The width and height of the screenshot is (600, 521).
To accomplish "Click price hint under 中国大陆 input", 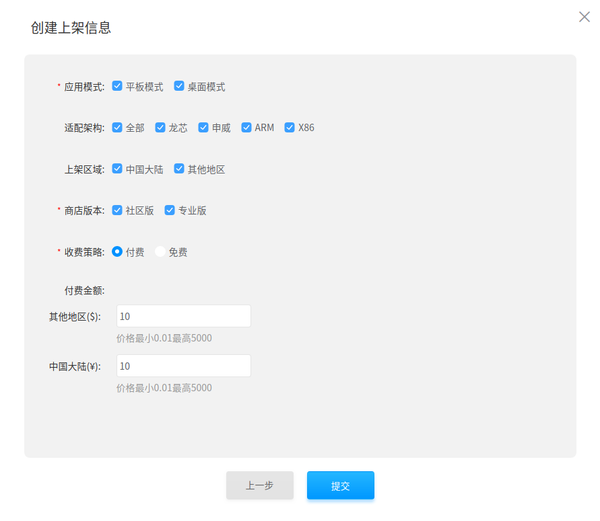I will 164,388.
